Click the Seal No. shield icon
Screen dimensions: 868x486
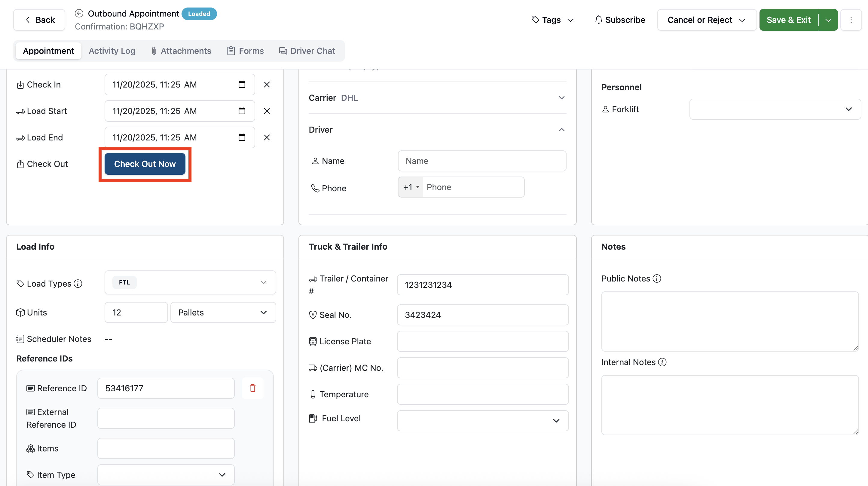coord(313,315)
